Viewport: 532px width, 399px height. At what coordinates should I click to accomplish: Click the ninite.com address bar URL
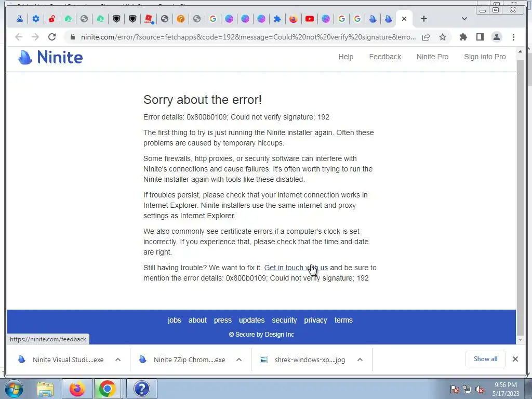(248, 37)
